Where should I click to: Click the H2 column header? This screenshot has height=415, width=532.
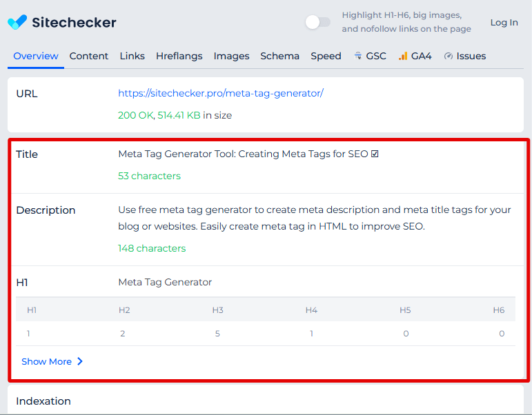(124, 310)
